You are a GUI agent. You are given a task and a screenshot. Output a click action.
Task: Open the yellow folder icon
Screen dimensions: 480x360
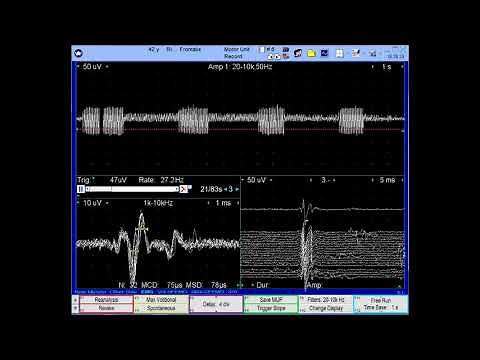[311, 53]
